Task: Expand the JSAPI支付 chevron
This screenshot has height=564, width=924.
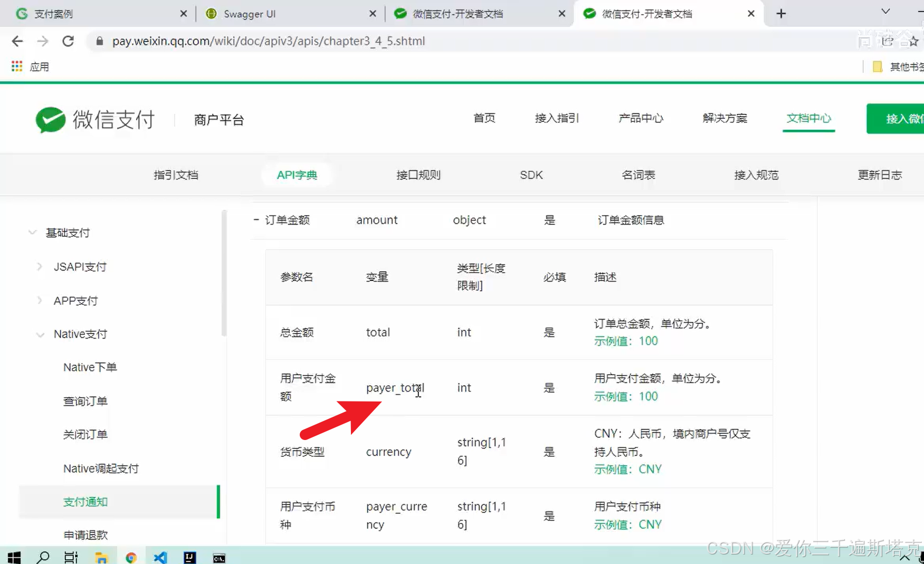Action: 40,266
